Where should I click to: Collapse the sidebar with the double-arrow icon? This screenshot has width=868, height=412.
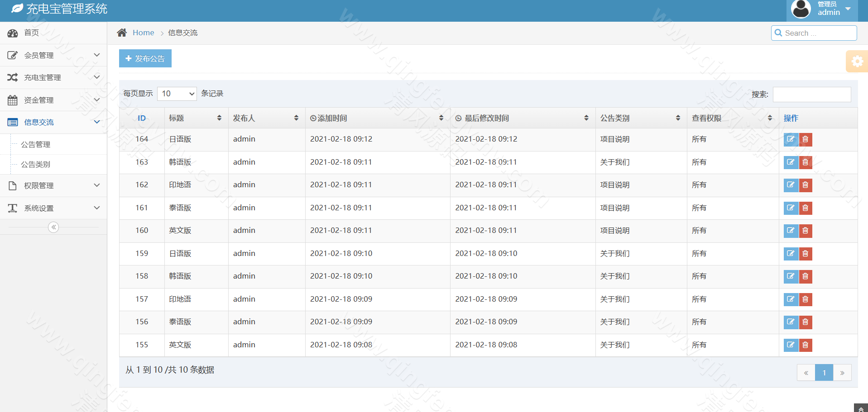coord(53,227)
